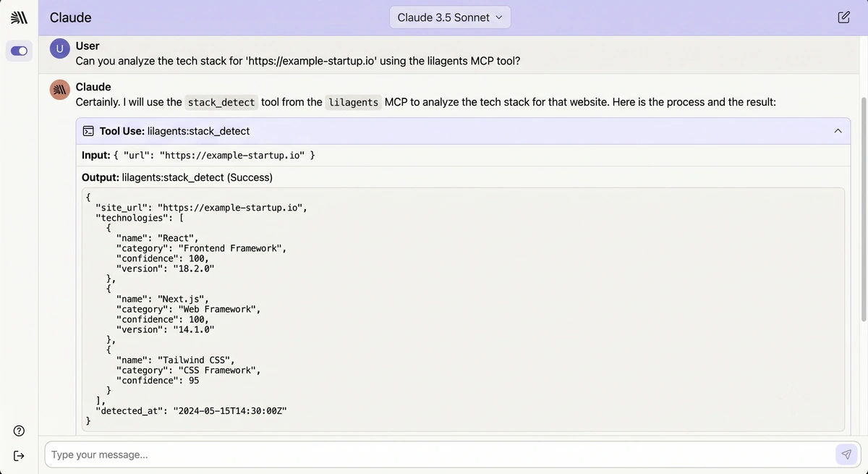Click the "category": "CSS Framework" line

pos(188,370)
